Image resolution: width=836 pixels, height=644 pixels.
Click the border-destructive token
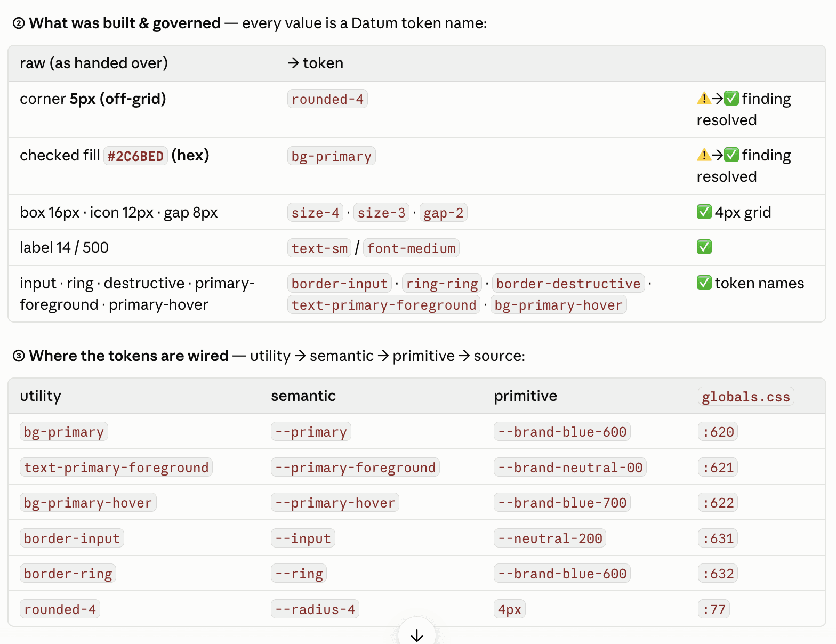point(568,284)
